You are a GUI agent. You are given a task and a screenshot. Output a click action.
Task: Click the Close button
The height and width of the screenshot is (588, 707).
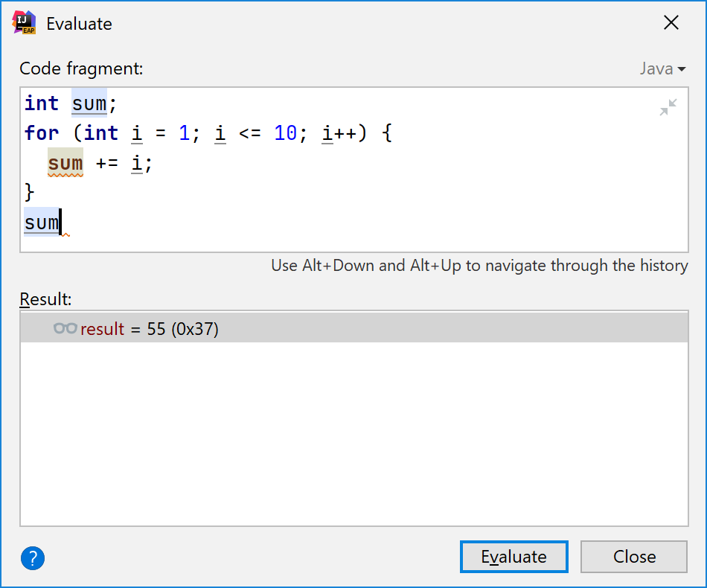(x=634, y=557)
